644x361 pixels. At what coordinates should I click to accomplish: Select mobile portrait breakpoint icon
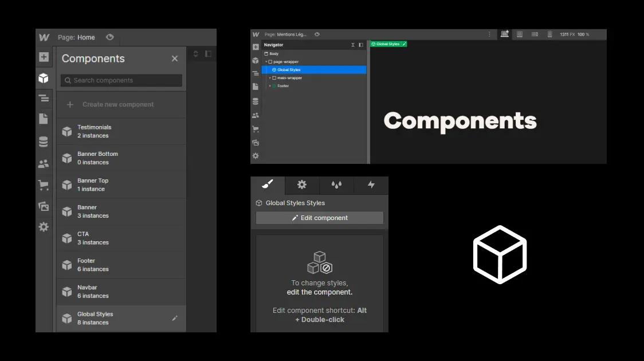[549, 34]
